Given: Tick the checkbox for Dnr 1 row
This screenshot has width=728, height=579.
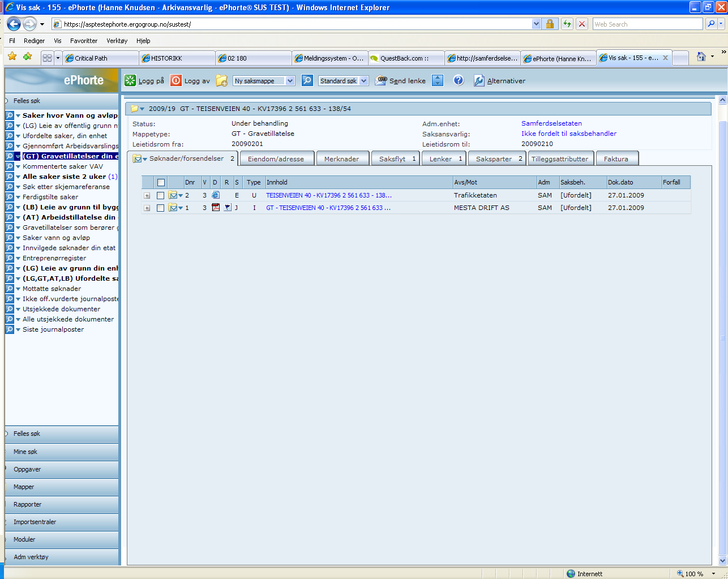Looking at the screenshot, I should coord(160,208).
